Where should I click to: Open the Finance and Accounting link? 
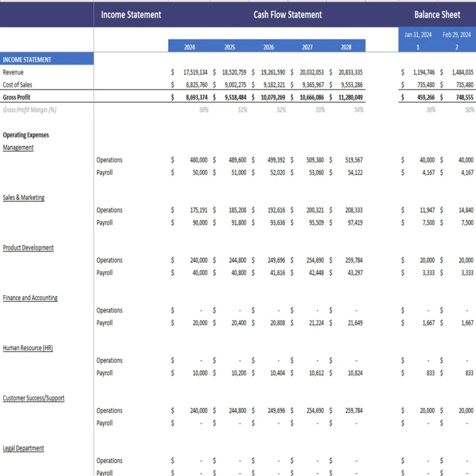30,297
